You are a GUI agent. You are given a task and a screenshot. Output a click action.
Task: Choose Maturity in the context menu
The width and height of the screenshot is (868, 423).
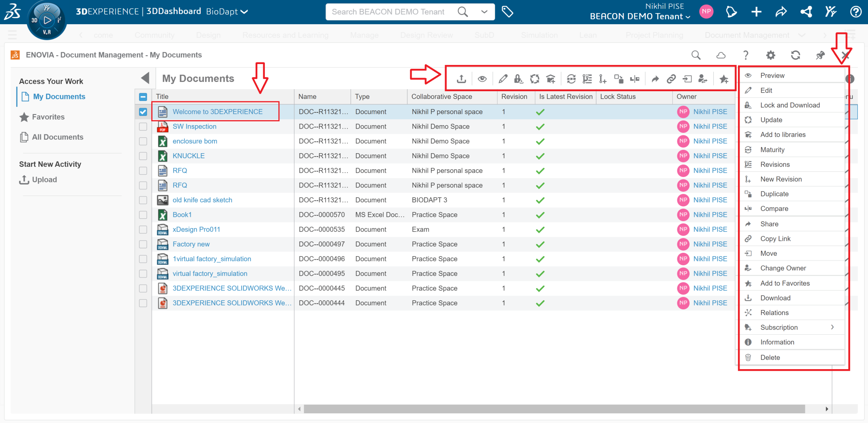click(x=790, y=150)
